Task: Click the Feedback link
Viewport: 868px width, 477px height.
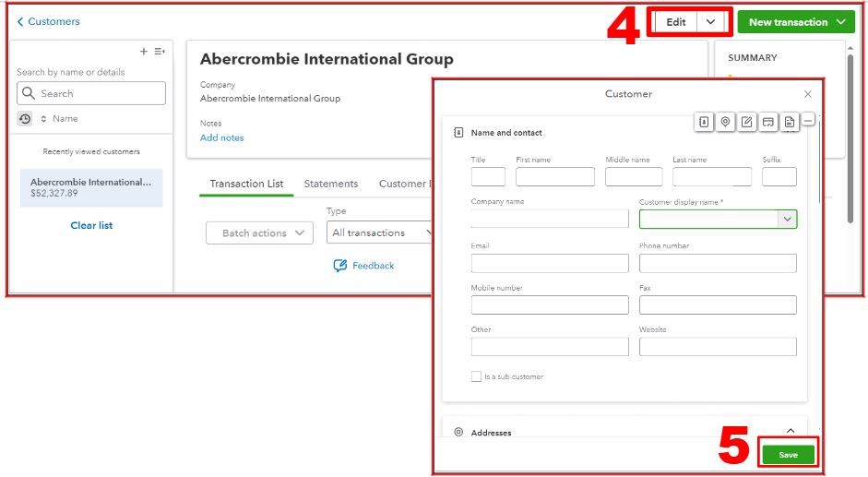Action: (x=363, y=266)
